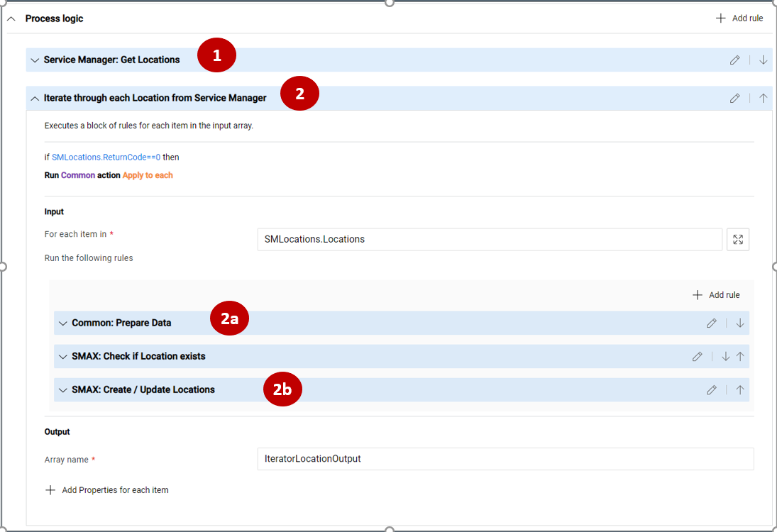The image size is (777, 532).
Task: Edit the Service Manager: Get Locations rule
Action: tap(734, 60)
